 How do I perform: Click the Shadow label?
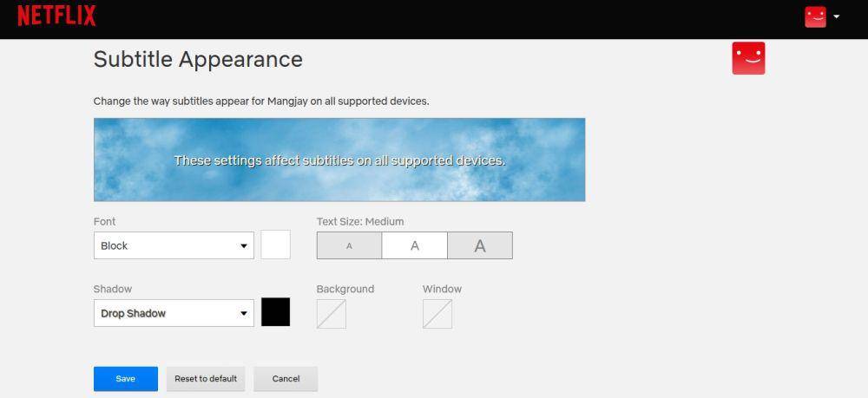tap(113, 289)
